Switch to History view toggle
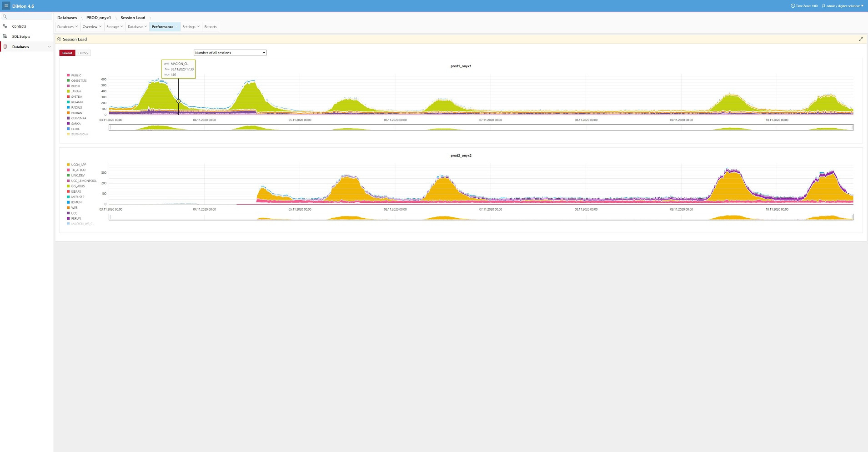The height and width of the screenshot is (452, 868). click(83, 53)
